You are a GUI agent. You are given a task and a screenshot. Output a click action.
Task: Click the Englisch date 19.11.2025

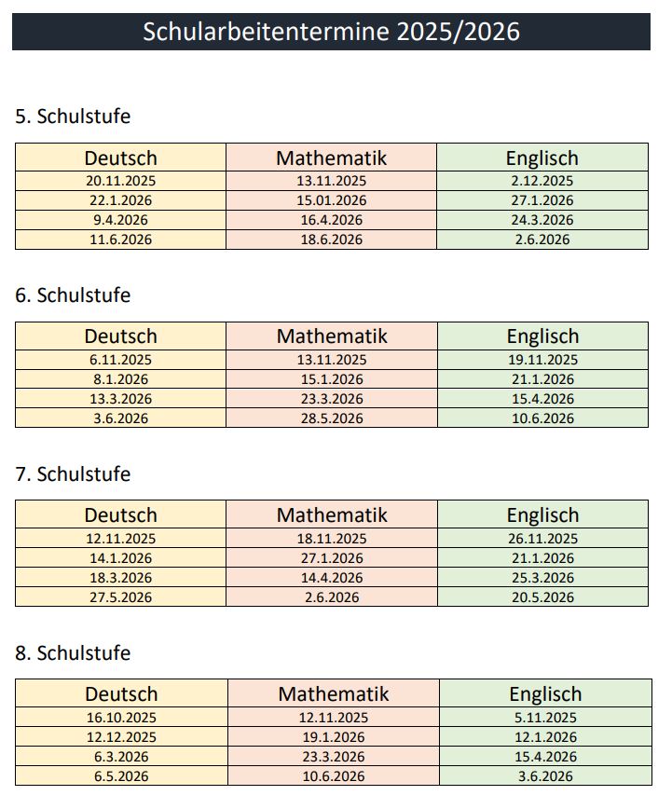pos(542,360)
